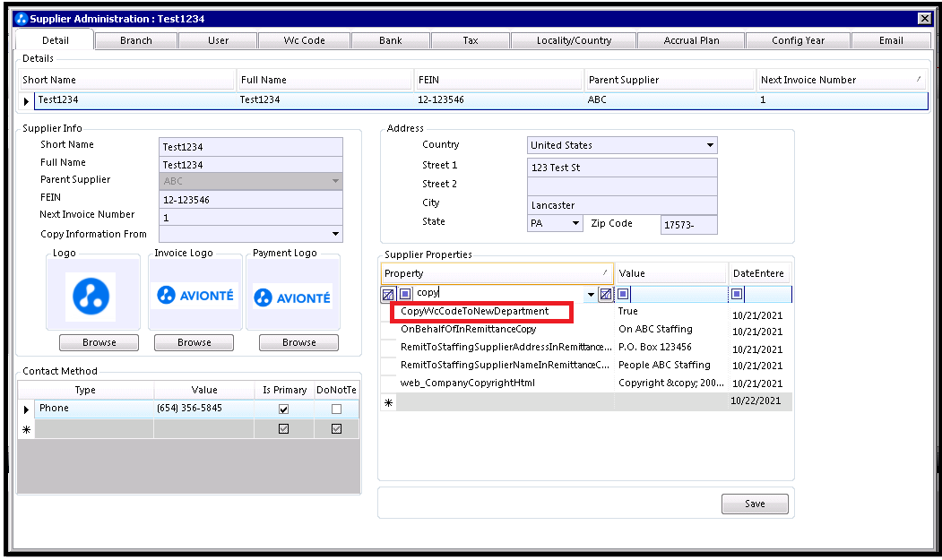Click Browse under Payment Logo
Screen dimensions: 942x560
[x=298, y=342]
